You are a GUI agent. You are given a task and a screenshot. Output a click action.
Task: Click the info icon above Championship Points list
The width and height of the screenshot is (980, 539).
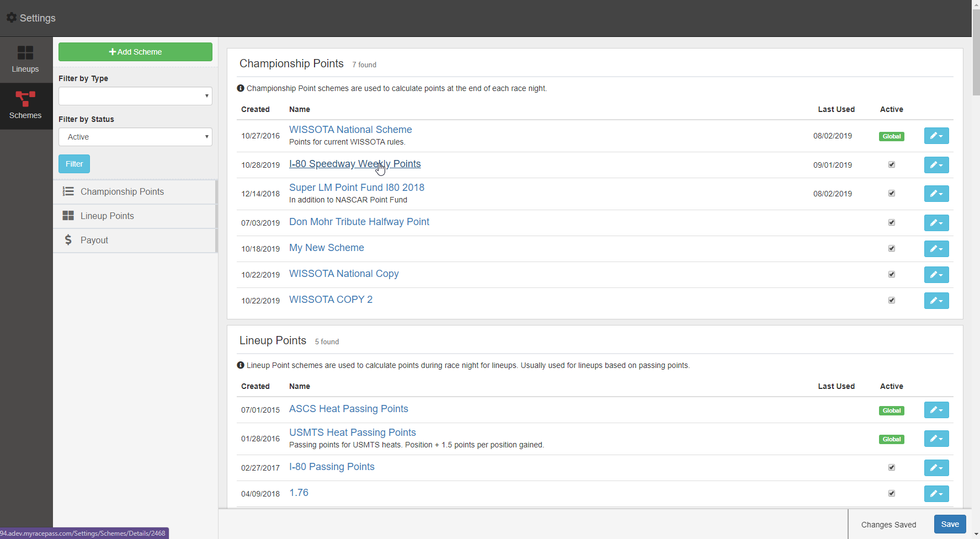(240, 88)
